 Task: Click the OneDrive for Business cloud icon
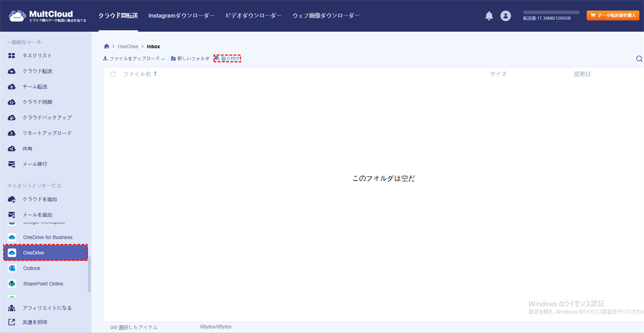pyautogui.click(x=12, y=237)
